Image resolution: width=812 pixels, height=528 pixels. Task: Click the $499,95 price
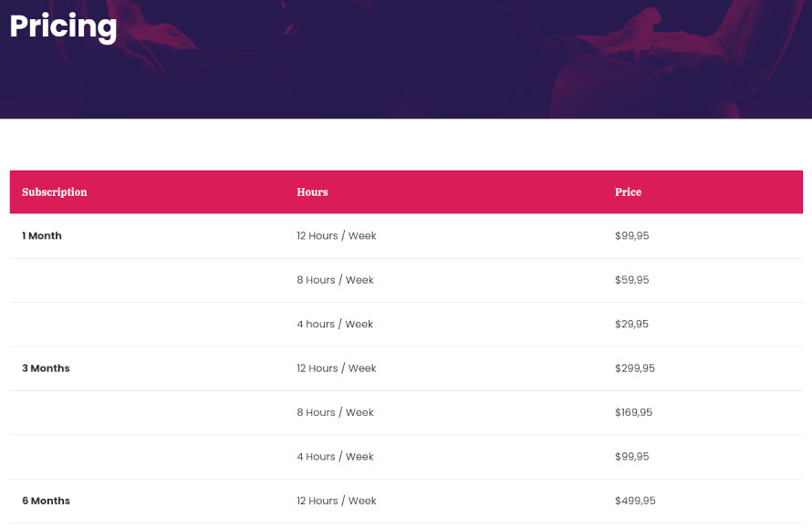(635, 501)
